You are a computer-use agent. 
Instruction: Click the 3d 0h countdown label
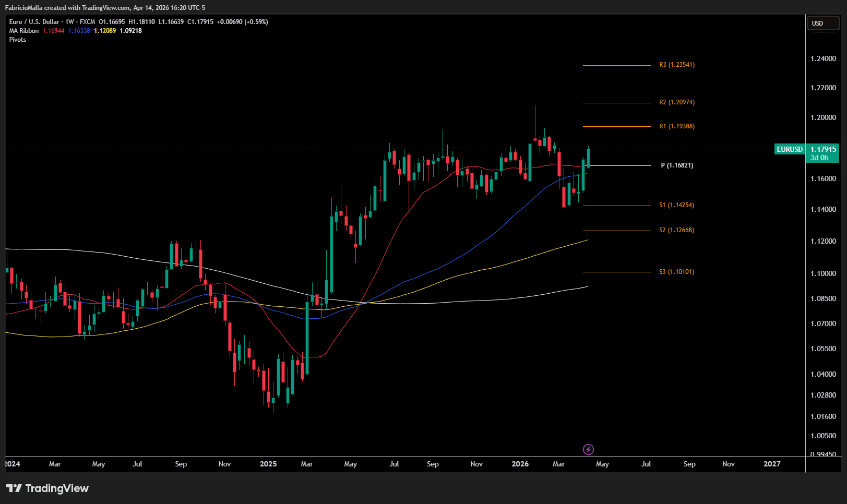tap(819, 158)
